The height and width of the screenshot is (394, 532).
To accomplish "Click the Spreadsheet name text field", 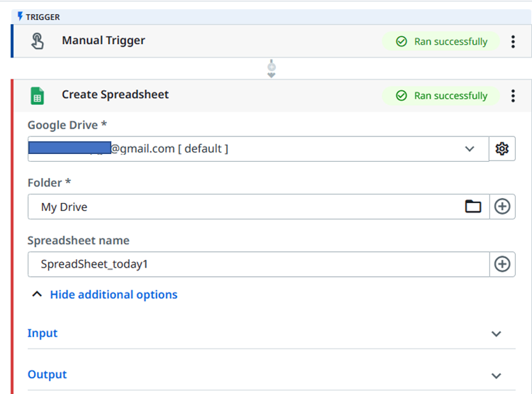I will (x=255, y=264).
